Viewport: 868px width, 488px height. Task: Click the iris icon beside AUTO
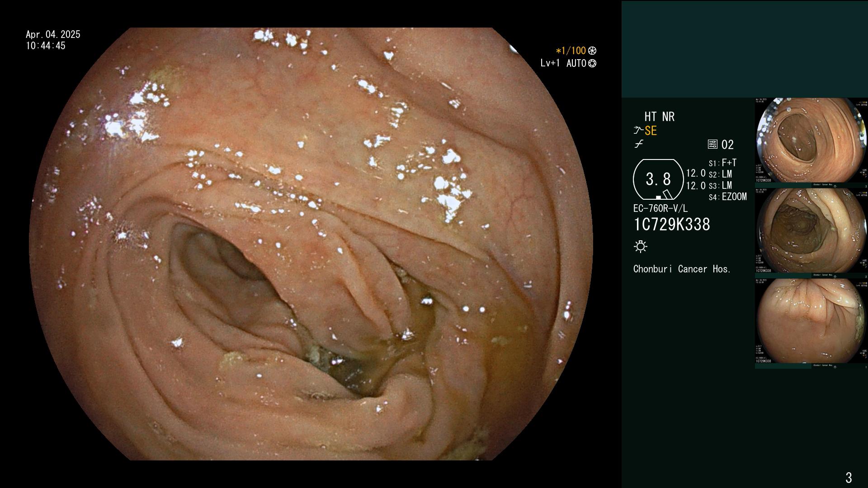[x=592, y=63]
